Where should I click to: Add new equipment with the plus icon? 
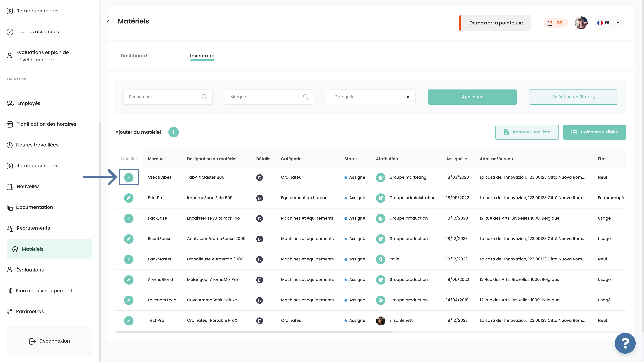tap(173, 132)
